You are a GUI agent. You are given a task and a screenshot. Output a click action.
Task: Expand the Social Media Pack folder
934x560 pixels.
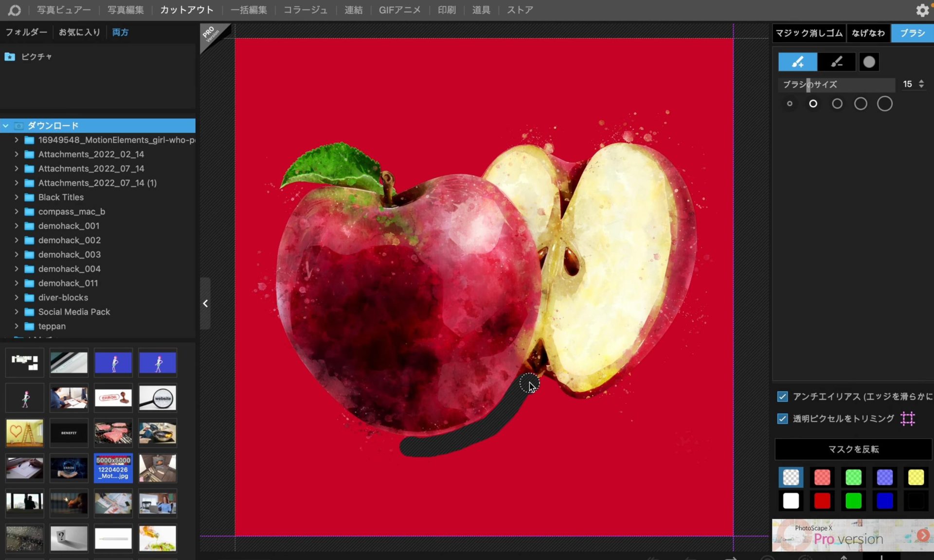pos(17,312)
